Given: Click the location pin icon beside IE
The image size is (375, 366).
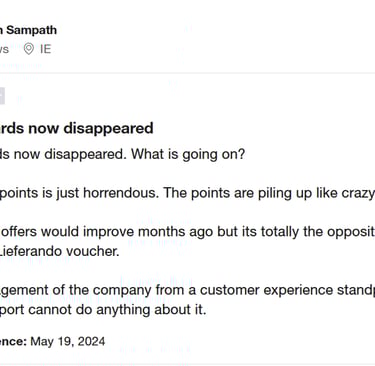Looking at the screenshot, I should [x=29, y=49].
